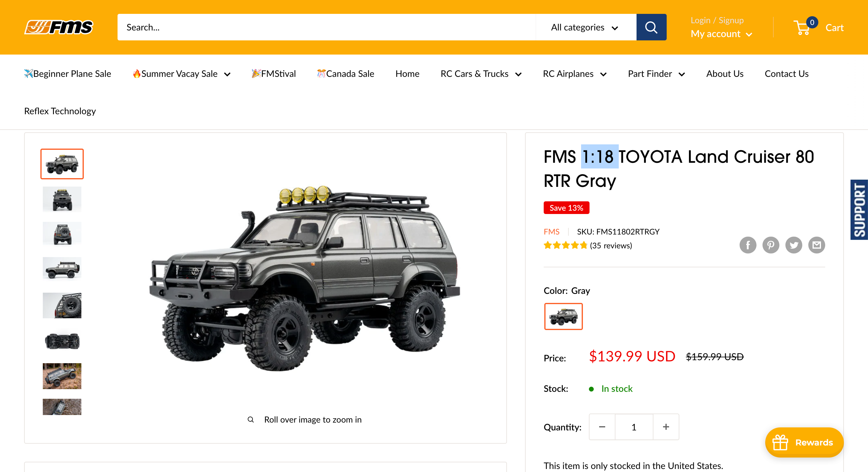Select the Gray color swatch
868x472 pixels.
point(563,316)
